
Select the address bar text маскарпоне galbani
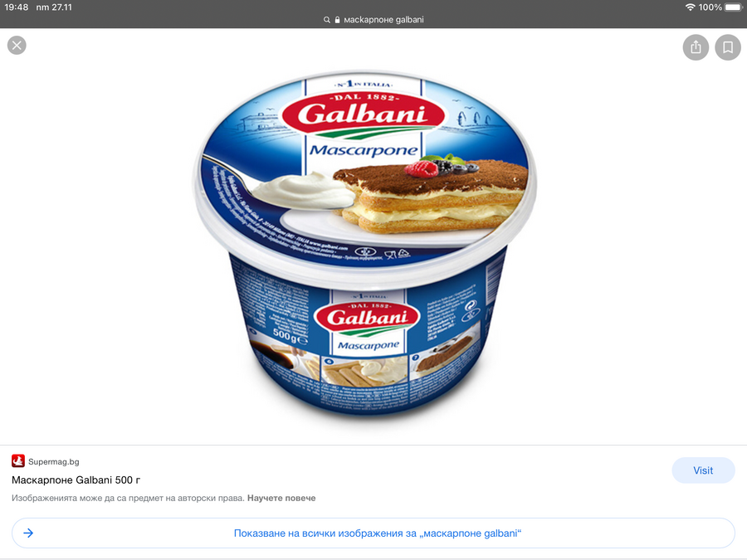[x=383, y=20]
